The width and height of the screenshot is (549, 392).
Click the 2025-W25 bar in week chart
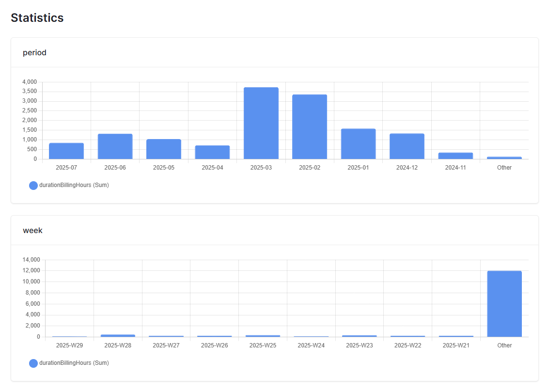263,336
